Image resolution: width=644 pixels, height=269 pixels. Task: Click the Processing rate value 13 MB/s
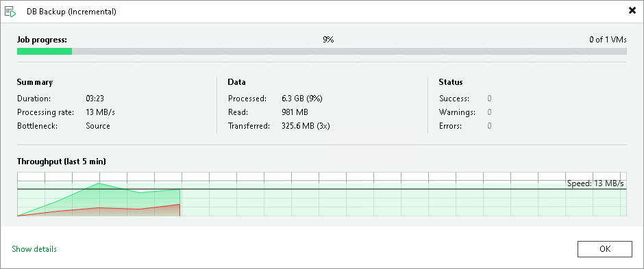coord(101,112)
